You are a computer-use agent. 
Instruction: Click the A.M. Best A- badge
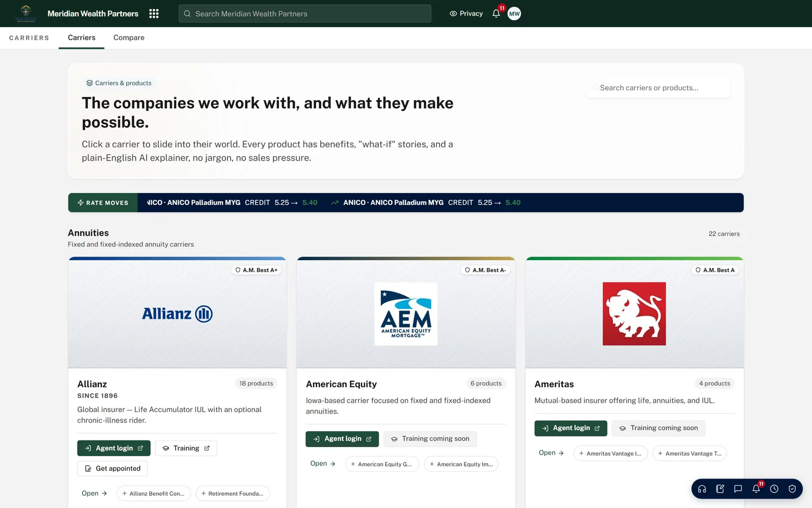[x=486, y=270]
